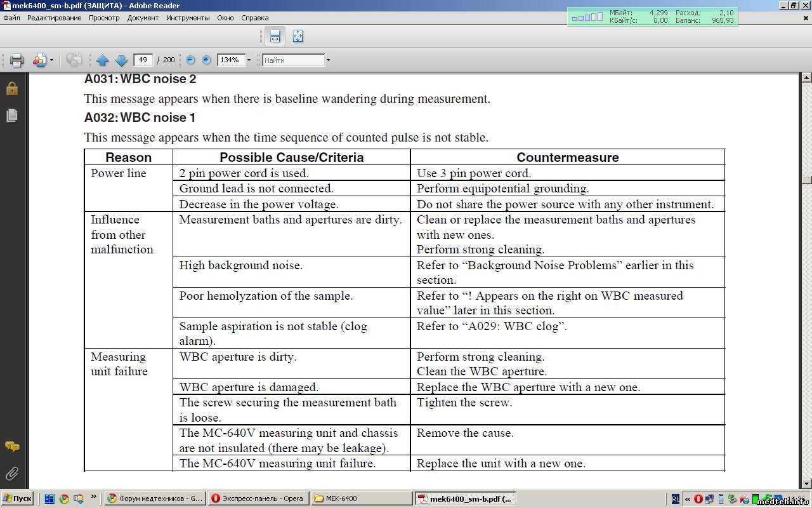Open the Find field options dropdown
Screen dimensions: 812x508
tap(328, 60)
